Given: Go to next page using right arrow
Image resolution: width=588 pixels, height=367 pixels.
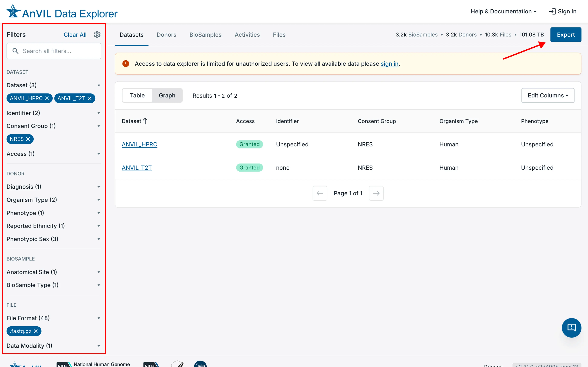Looking at the screenshot, I should pos(376,193).
